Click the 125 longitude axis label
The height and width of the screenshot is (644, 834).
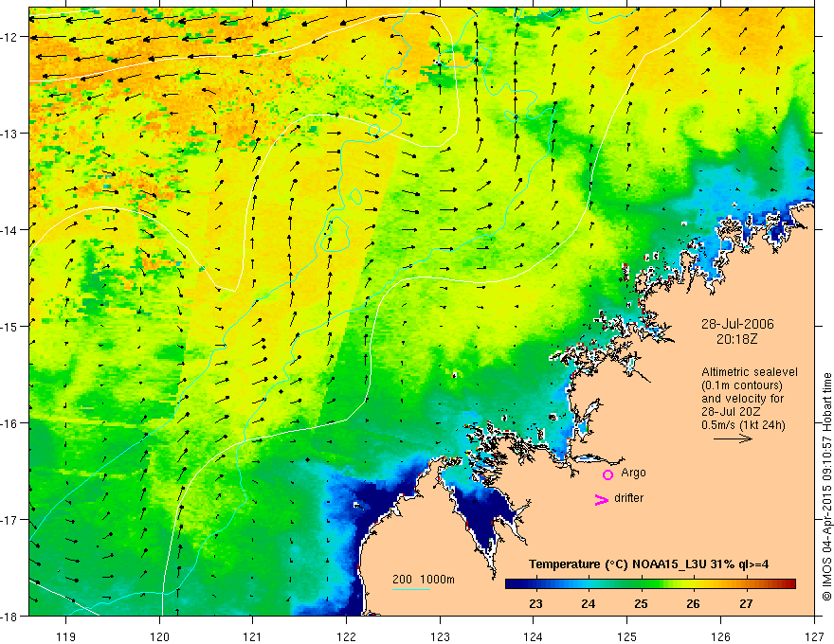[x=627, y=636]
